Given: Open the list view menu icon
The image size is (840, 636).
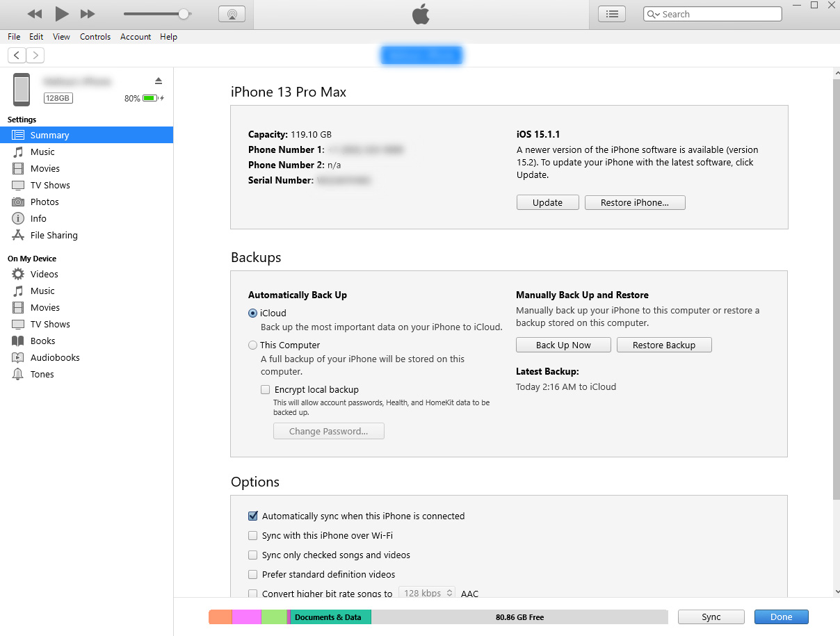Looking at the screenshot, I should [612, 14].
